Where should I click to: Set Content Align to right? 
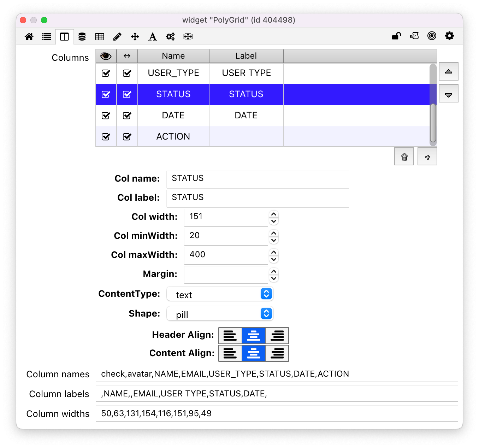277,353
